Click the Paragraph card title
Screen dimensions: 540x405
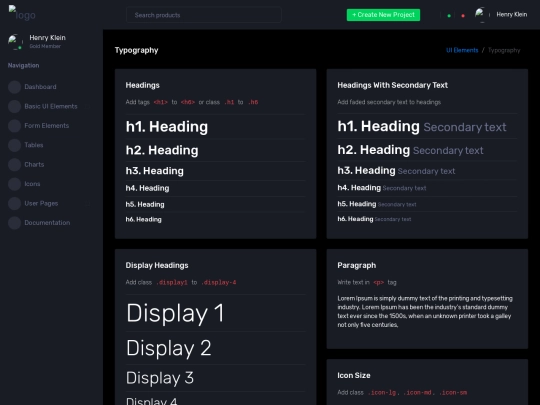(357, 266)
